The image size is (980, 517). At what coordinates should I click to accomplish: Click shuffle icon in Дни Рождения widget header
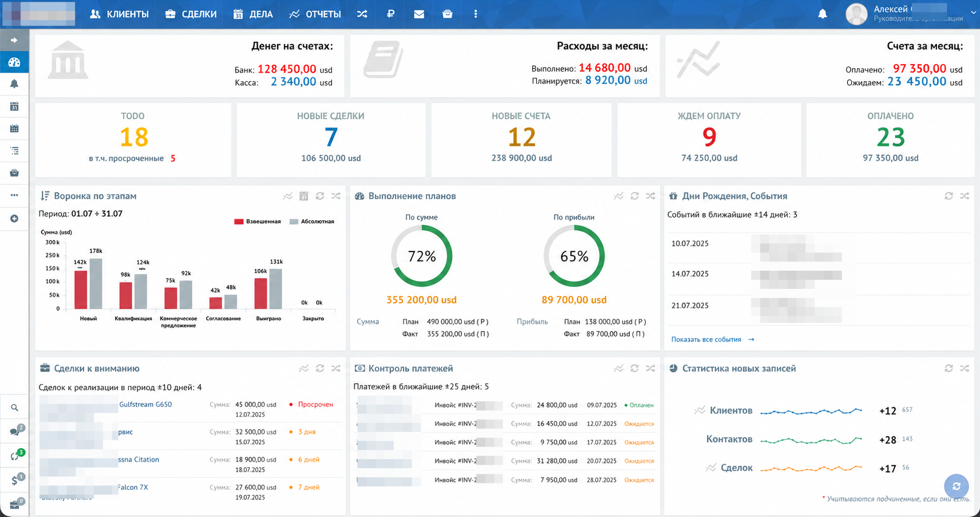(x=964, y=196)
